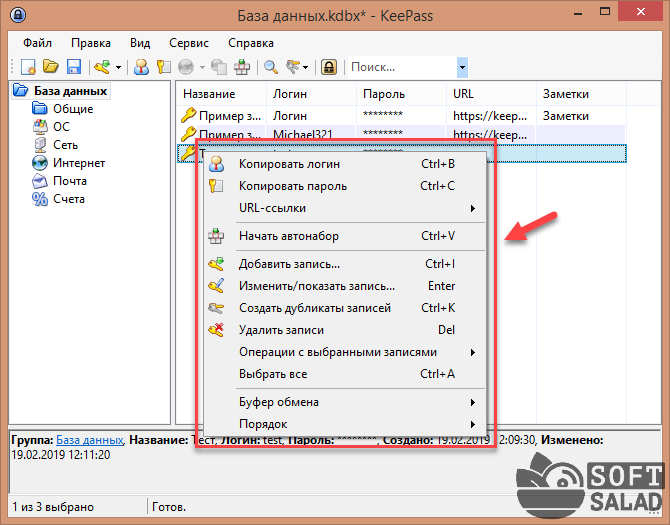Click the Готов. status text
The image size is (670, 525).
click(x=169, y=507)
